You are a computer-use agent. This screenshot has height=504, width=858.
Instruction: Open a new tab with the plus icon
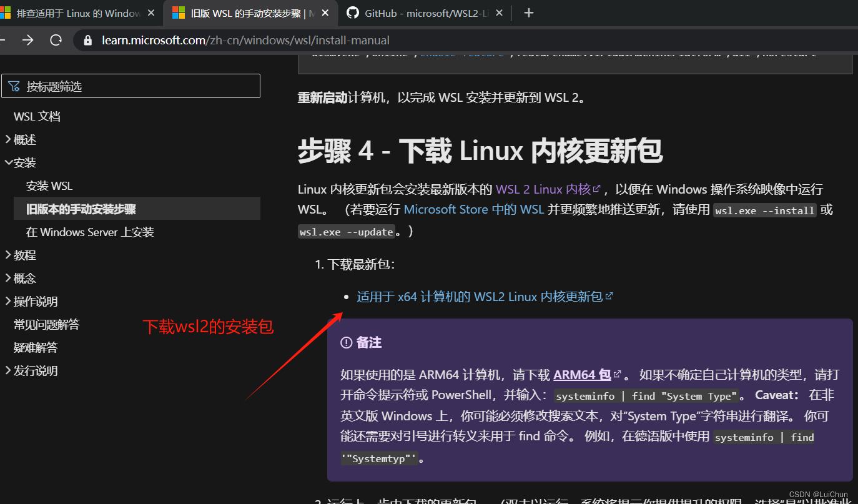coord(528,12)
